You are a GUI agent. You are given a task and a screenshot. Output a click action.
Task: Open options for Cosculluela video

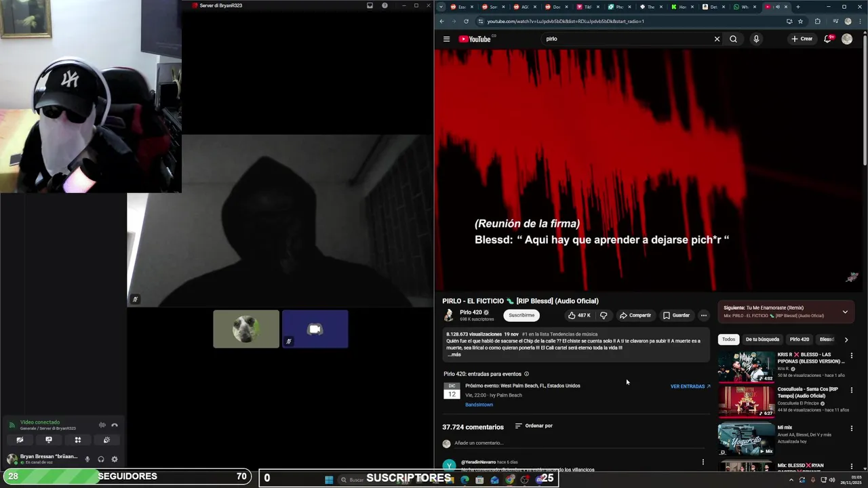852,390
